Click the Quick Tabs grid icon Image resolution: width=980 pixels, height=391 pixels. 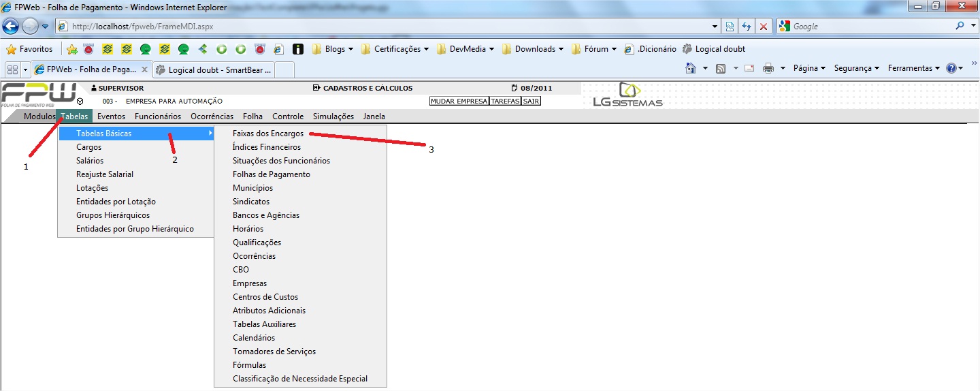click(x=12, y=69)
